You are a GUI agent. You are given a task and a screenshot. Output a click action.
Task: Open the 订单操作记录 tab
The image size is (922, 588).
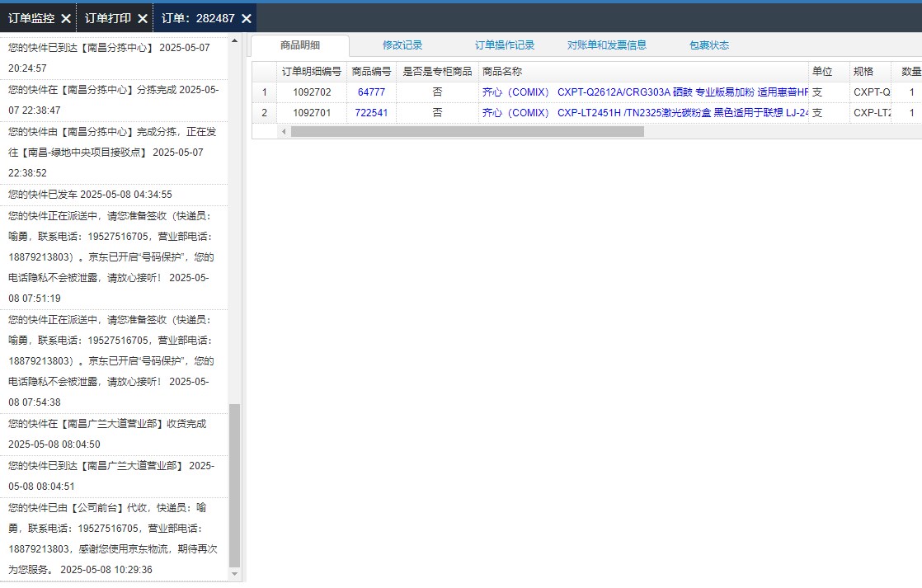click(505, 45)
